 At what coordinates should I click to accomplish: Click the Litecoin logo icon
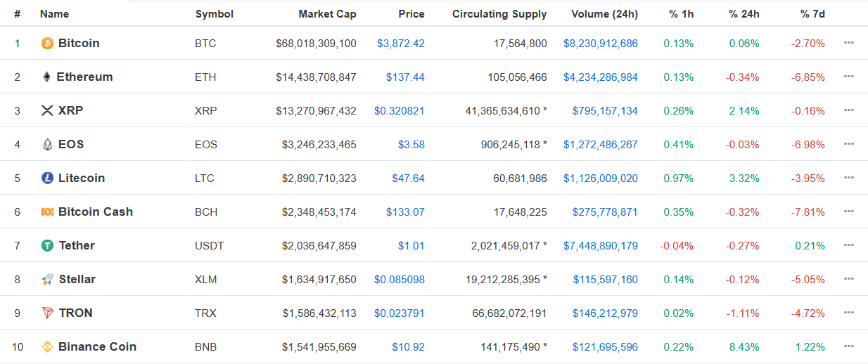point(47,178)
